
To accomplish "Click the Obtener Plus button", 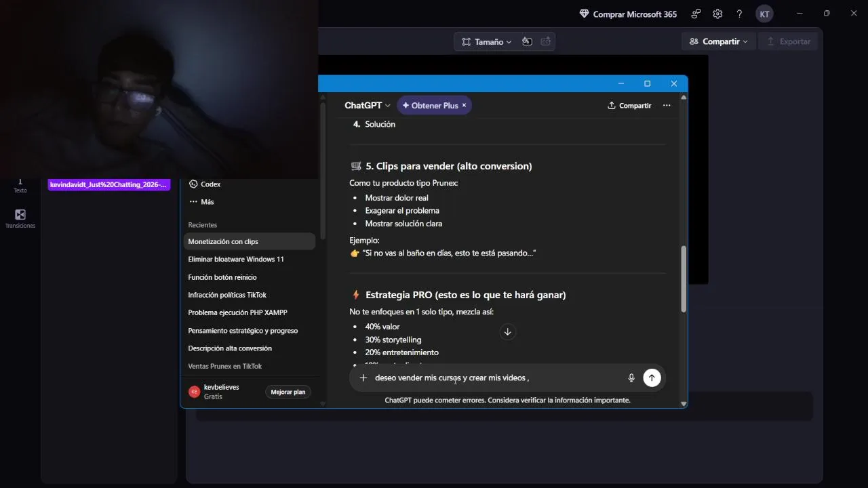I will pos(430,105).
